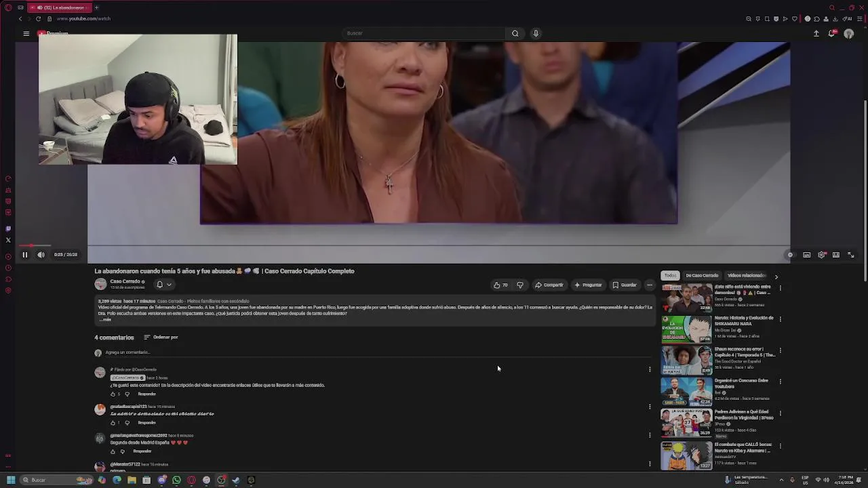Open notification bell dropdown for Caso Cerrado
This screenshot has height=488, width=868.
click(163, 285)
